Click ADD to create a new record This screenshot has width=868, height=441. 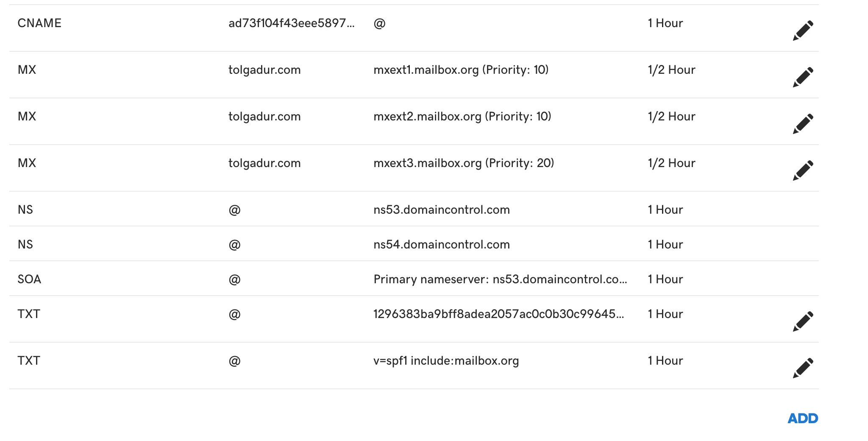click(x=803, y=419)
